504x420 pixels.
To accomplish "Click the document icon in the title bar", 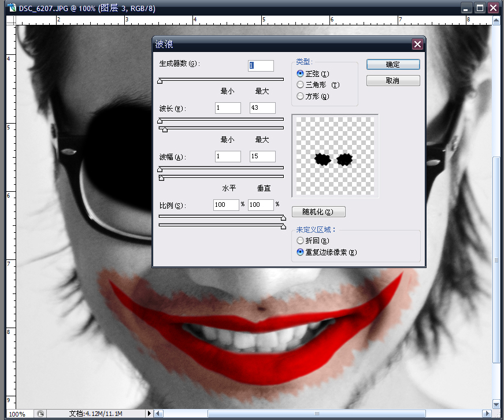I will [x=12, y=8].
